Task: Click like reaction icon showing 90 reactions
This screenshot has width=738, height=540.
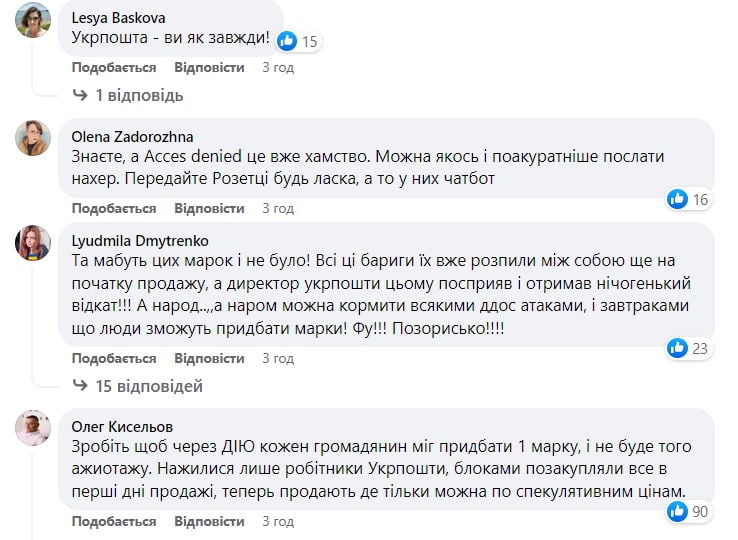Action: (678, 511)
